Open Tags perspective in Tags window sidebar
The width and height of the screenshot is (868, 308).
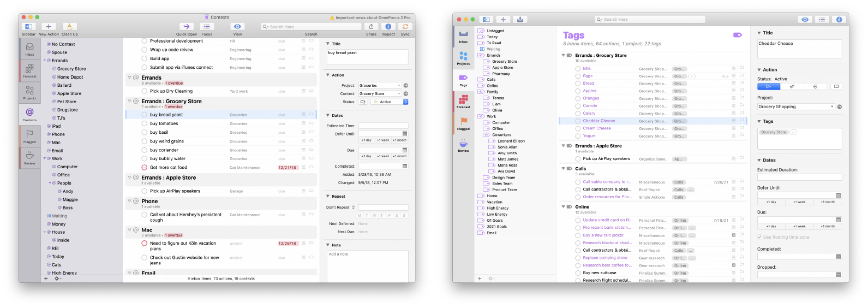pyautogui.click(x=463, y=80)
